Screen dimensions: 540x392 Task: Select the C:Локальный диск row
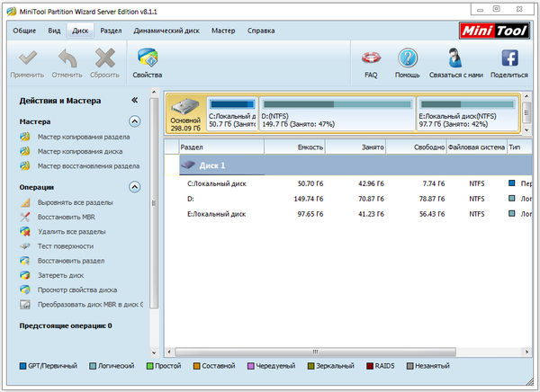348,183
